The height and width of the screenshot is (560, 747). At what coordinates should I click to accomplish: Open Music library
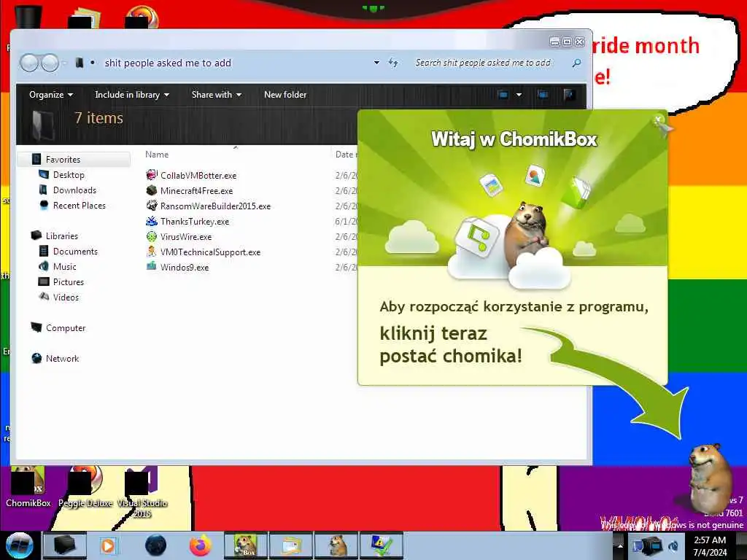[x=64, y=267]
